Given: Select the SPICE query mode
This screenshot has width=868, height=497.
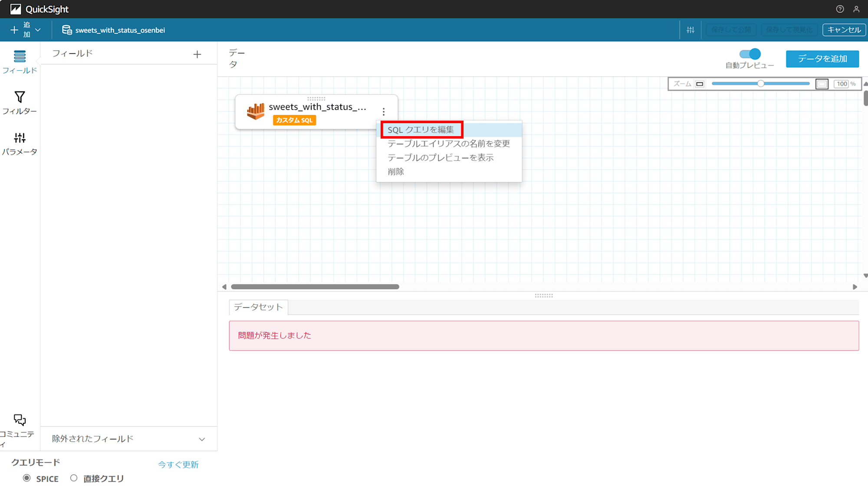Looking at the screenshot, I should 27,478.
